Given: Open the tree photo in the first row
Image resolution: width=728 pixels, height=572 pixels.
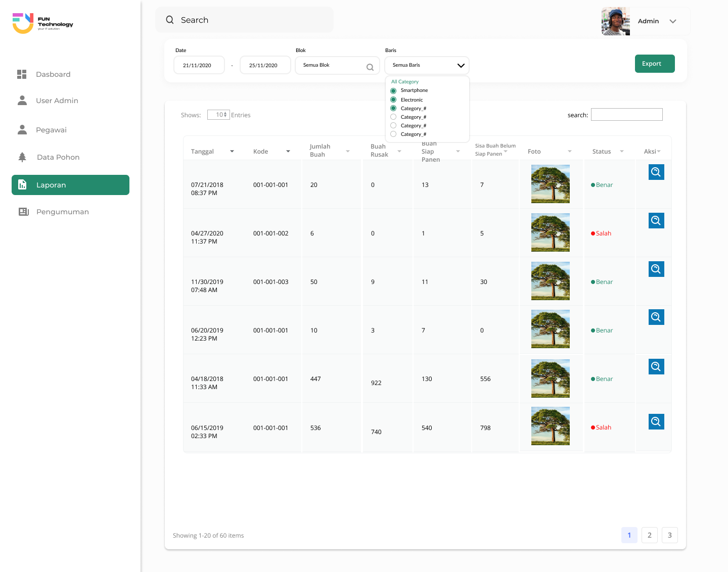Looking at the screenshot, I should coord(550,184).
